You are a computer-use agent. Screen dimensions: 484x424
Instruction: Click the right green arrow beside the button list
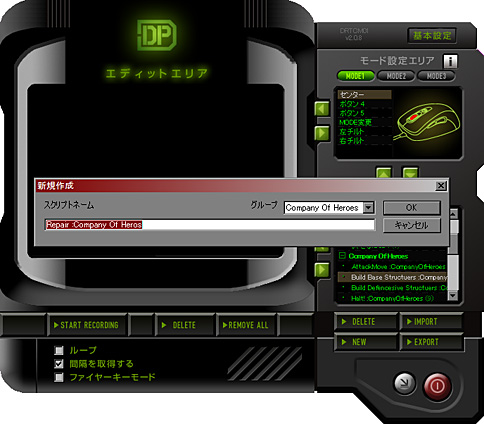[x=322, y=133]
